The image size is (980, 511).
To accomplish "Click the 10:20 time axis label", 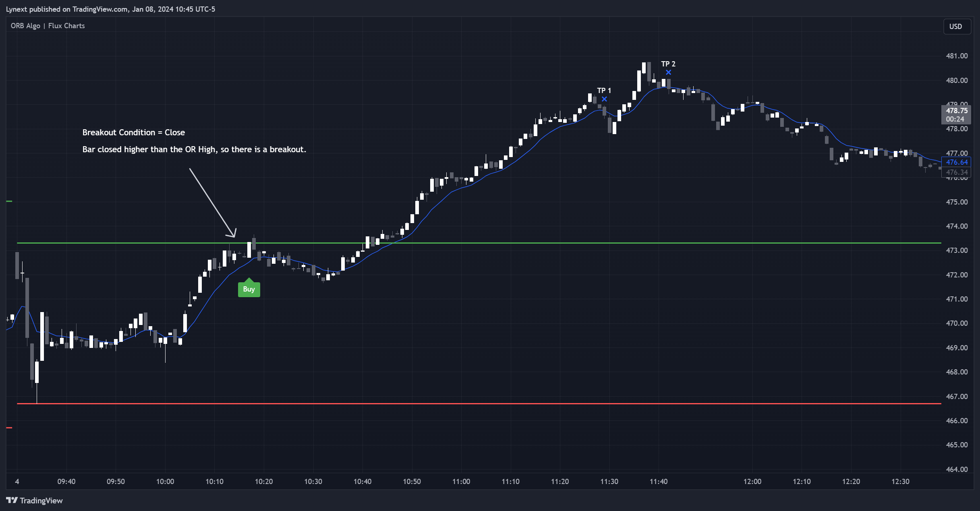I will (264, 482).
